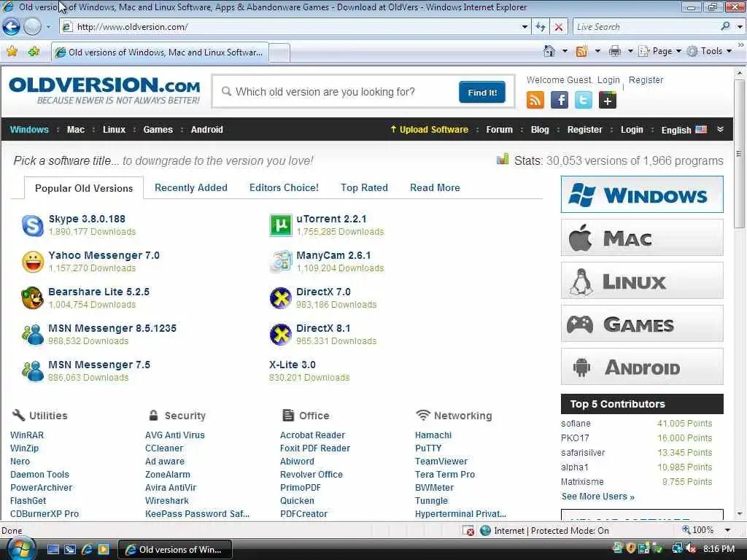Click the Refresh icon beside address bar

541,27
